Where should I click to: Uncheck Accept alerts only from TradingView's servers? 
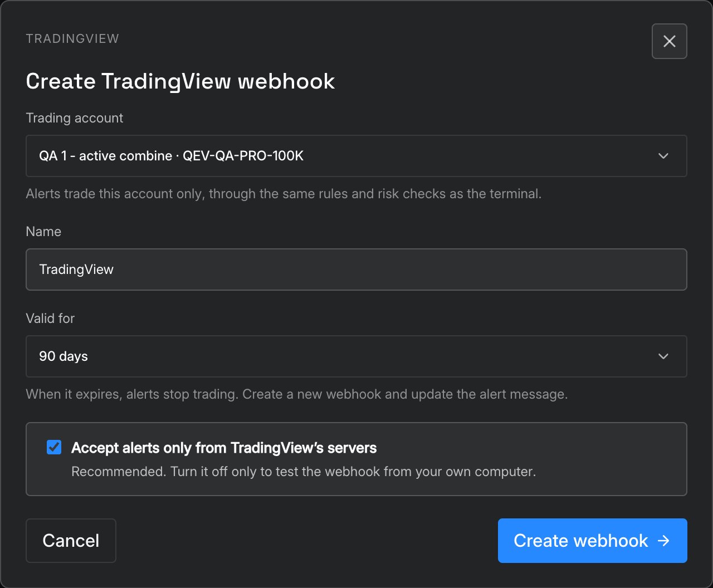pyautogui.click(x=54, y=447)
